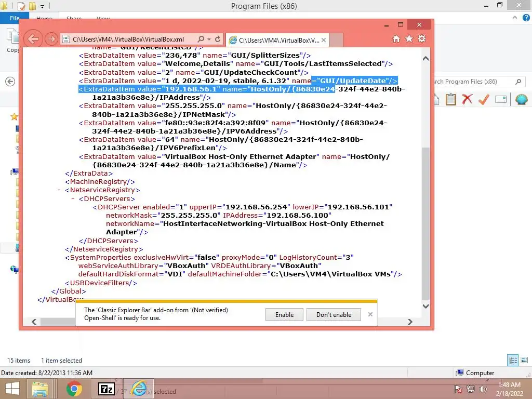This screenshot has height=399, width=532.
Task: Open the File tab in Explorer
Action: coord(14,18)
